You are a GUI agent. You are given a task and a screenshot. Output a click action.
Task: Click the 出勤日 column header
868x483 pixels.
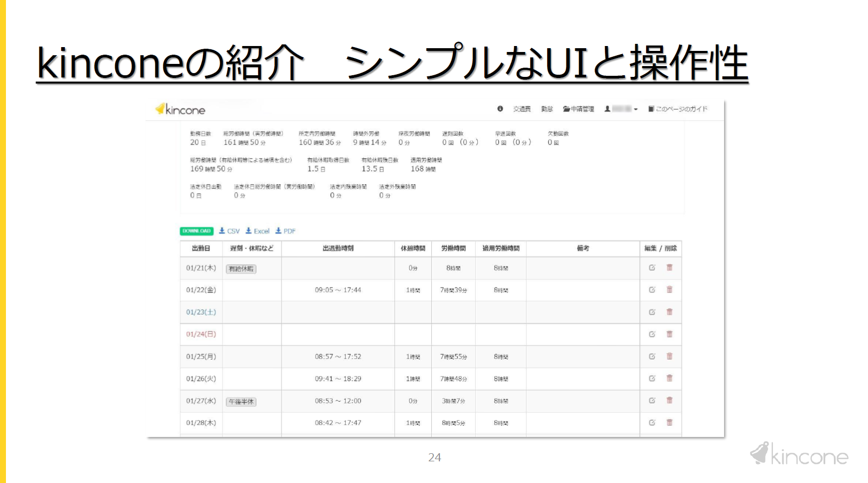pos(201,249)
